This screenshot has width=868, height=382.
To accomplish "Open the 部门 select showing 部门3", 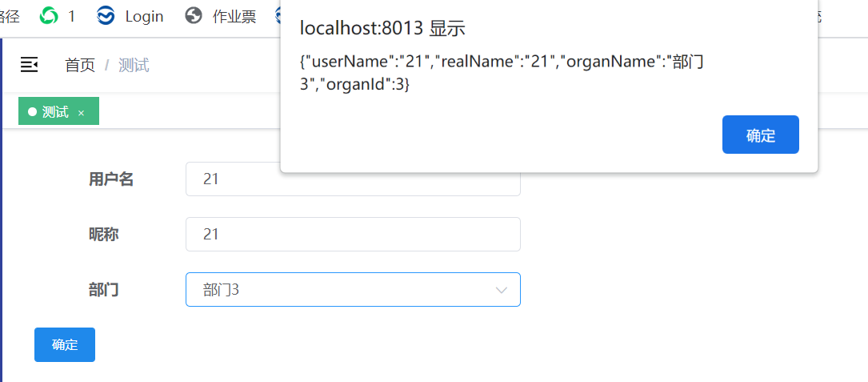I will coord(353,289).
